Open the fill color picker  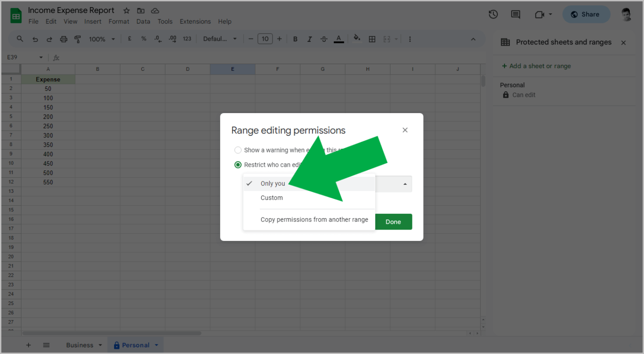[357, 39]
